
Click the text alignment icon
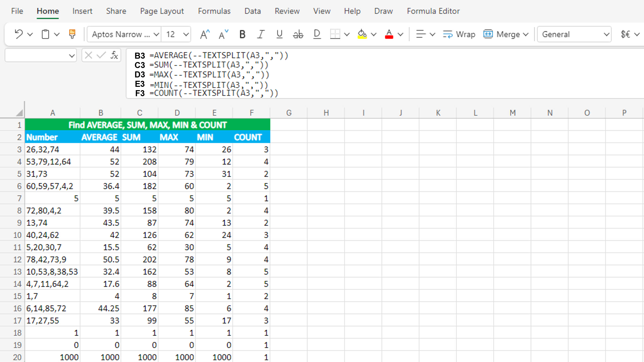[421, 34]
